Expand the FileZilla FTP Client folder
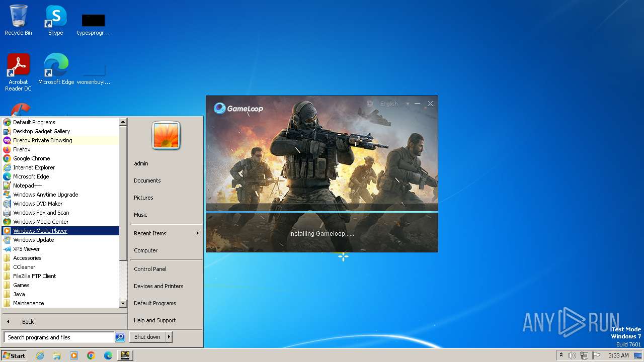This screenshot has width=644, height=362. pyautogui.click(x=60, y=276)
